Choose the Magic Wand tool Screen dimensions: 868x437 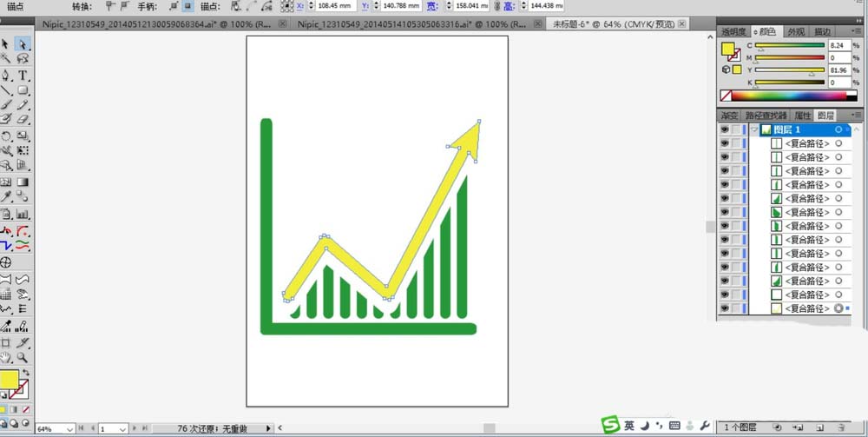coord(5,59)
